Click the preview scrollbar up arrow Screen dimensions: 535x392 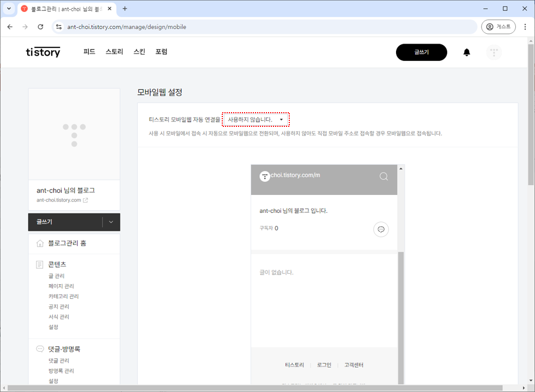[401, 168]
